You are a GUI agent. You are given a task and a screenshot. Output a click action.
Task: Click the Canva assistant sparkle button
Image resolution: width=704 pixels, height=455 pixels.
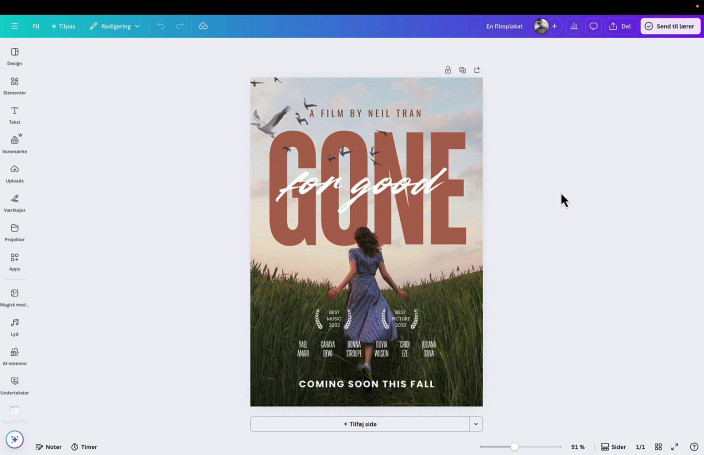pyautogui.click(x=14, y=439)
